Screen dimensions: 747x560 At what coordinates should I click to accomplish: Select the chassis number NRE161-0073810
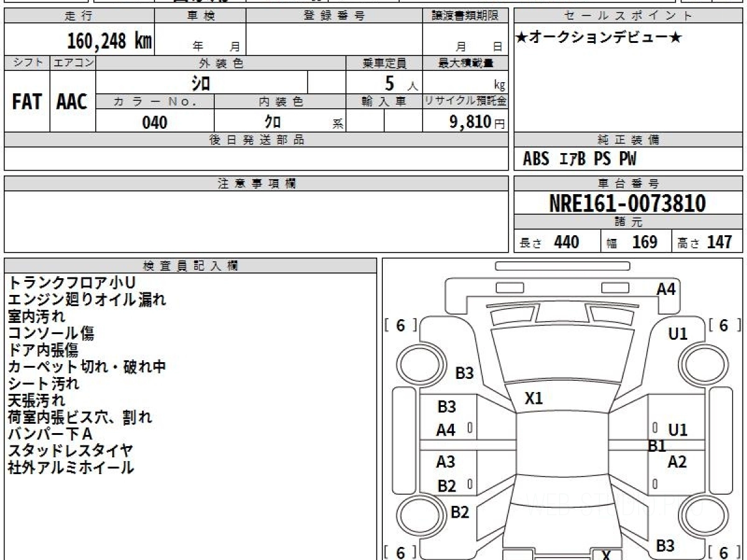click(x=627, y=203)
